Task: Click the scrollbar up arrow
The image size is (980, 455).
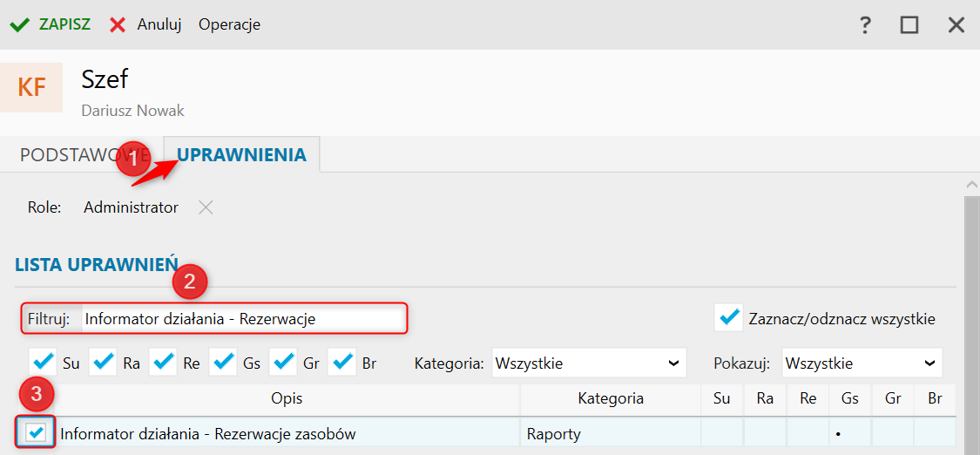Action: tap(972, 185)
